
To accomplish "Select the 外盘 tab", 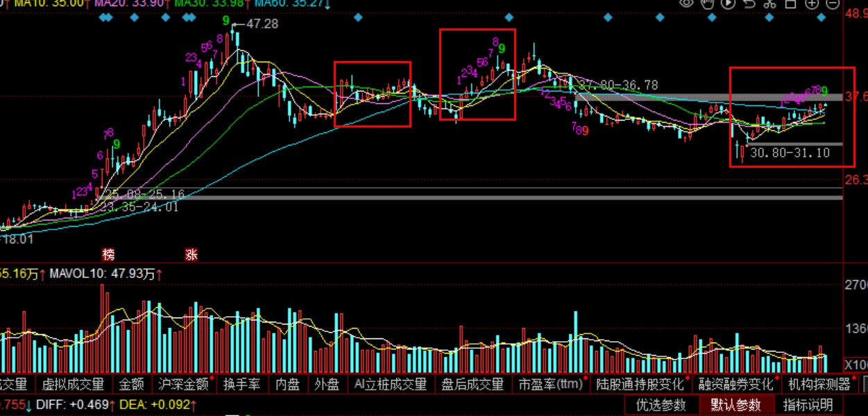I will pyautogui.click(x=326, y=383).
